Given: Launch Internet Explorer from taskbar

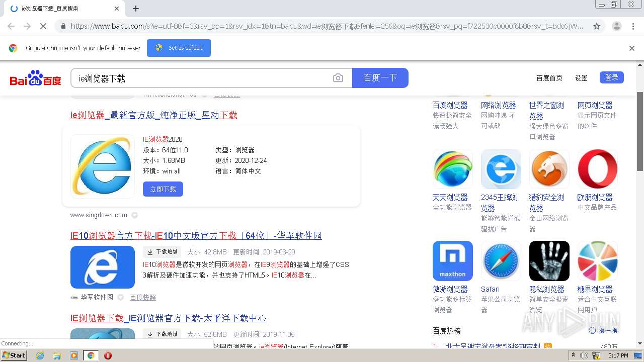Looking at the screenshot, I should (x=40, y=355).
